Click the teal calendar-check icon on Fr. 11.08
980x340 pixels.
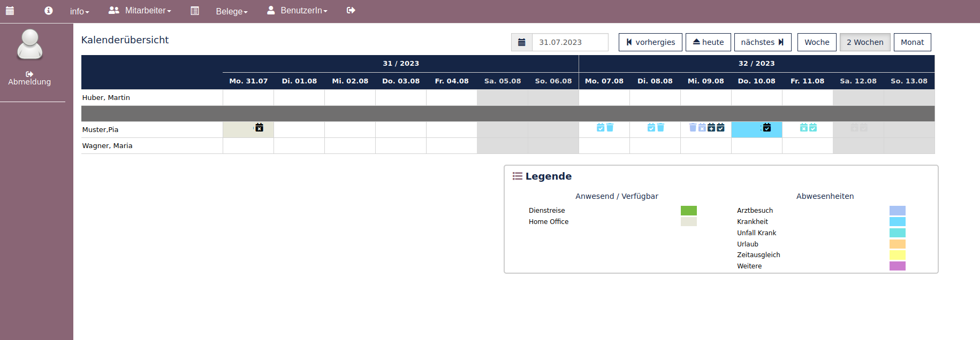click(x=813, y=127)
